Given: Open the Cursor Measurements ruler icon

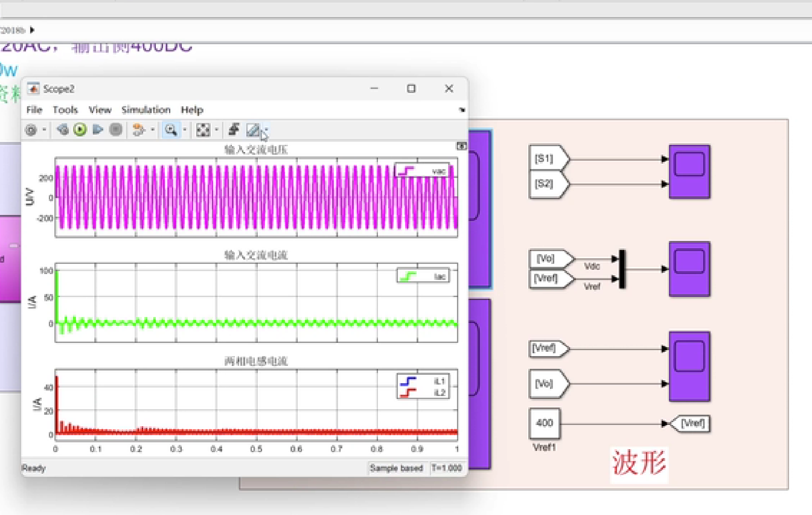Looking at the screenshot, I should click(x=253, y=130).
